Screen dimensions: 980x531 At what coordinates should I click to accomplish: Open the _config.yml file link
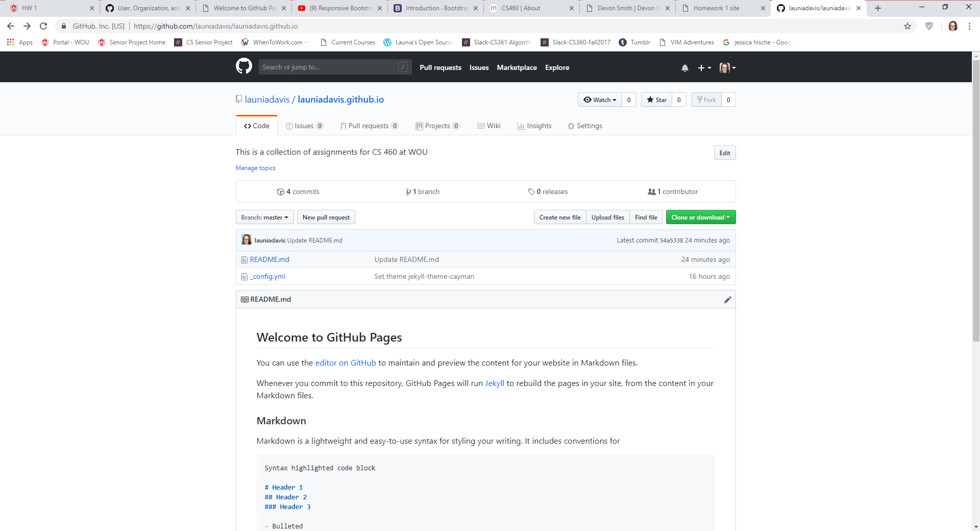[x=268, y=276]
